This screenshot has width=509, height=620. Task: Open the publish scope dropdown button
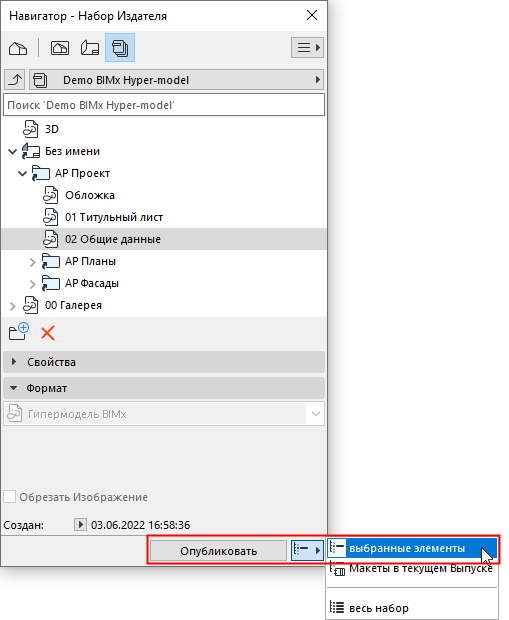coord(307,550)
